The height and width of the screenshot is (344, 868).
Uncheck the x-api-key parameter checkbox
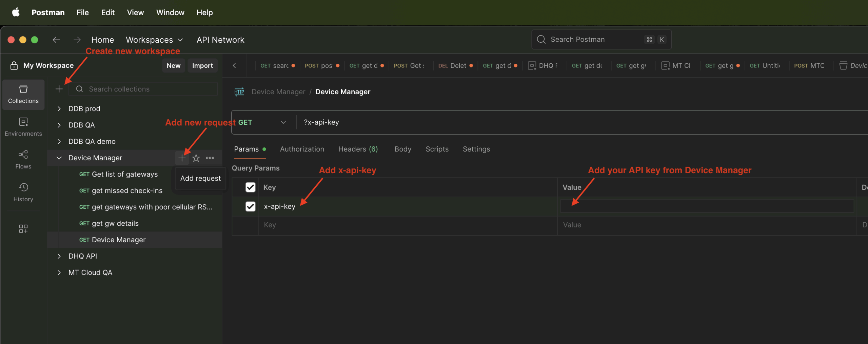tap(250, 206)
